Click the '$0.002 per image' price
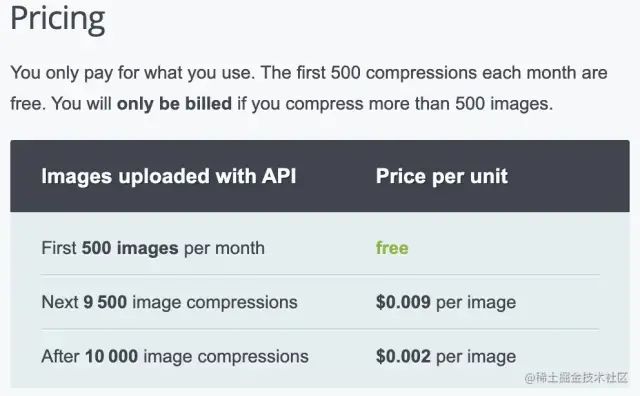The height and width of the screenshot is (396, 640). pos(446,357)
